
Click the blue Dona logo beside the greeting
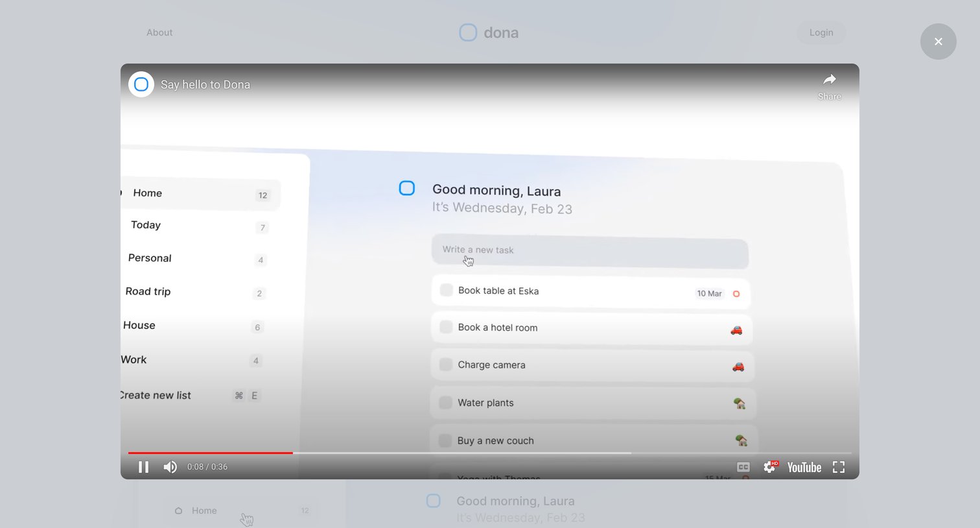coord(407,188)
